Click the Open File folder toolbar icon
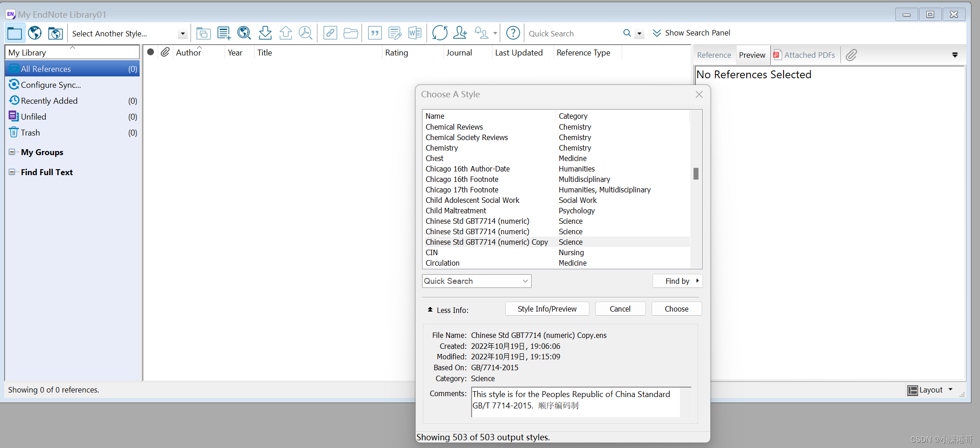This screenshot has width=980, height=448. coord(351,33)
